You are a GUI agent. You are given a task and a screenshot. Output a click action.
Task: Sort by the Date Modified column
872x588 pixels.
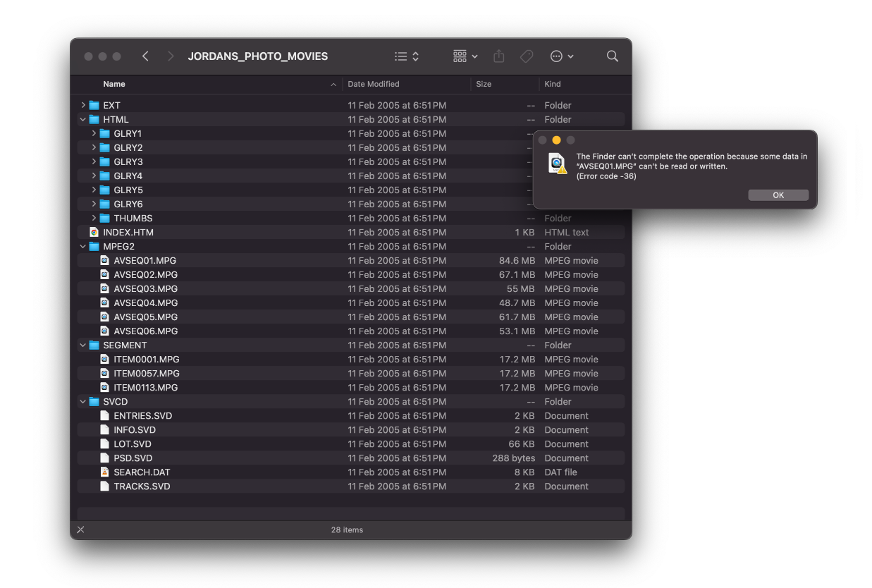pyautogui.click(x=374, y=84)
